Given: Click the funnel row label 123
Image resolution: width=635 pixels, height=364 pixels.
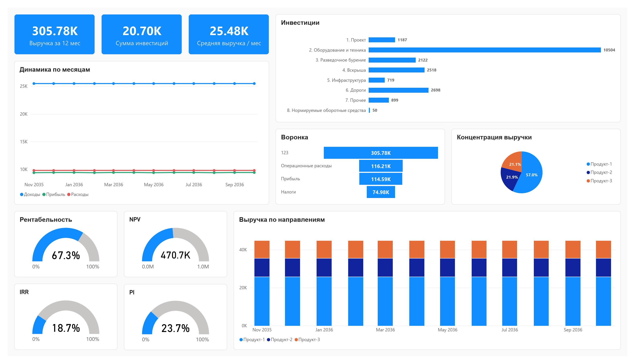Looking at the screenshot, I should point(285,153).
